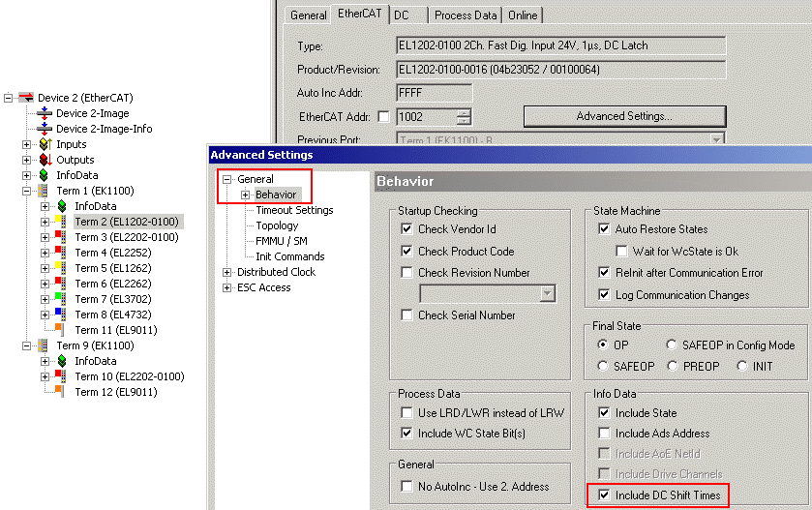Click the Term 3 (EL2202-0100) terminal icon
The image size is (812, 510).
[61, 237]
